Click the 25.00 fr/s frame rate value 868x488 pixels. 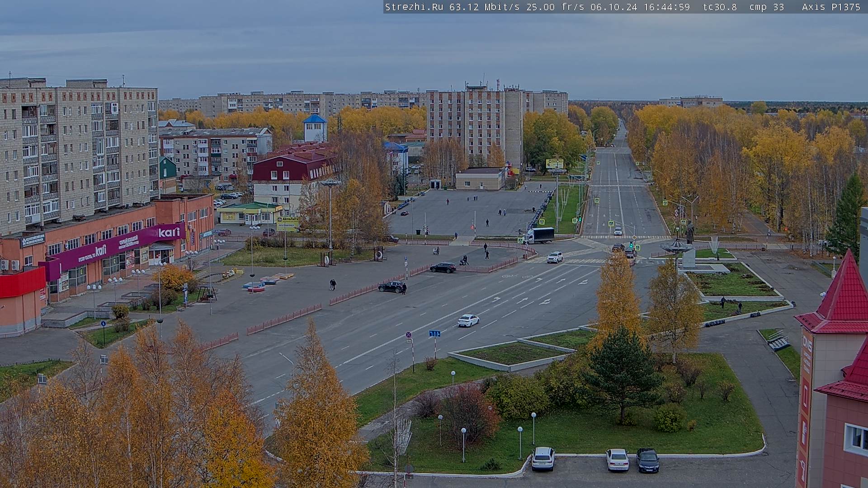pyautogui.click(x=555, y=7)
